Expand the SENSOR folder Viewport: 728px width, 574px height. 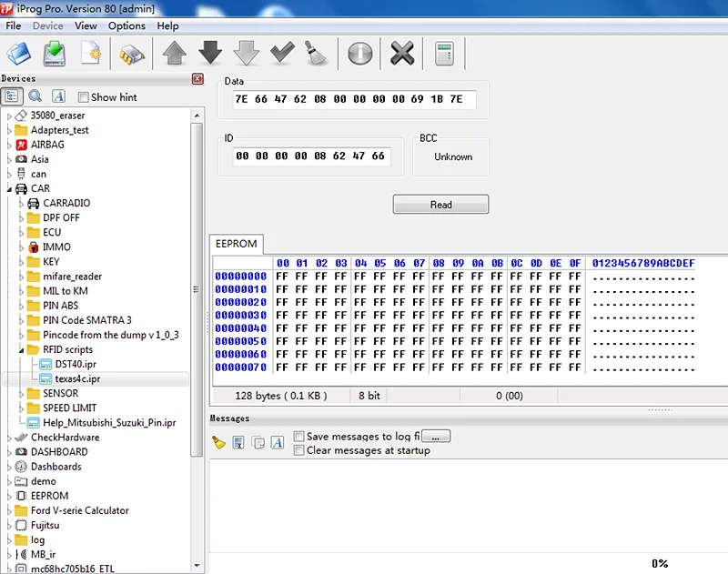pos(21,394)
